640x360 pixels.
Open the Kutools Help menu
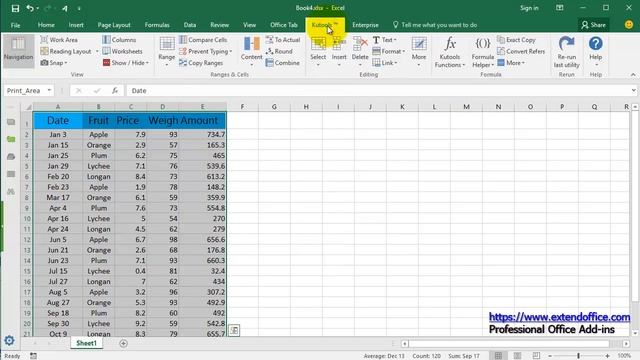pos(596,51)
